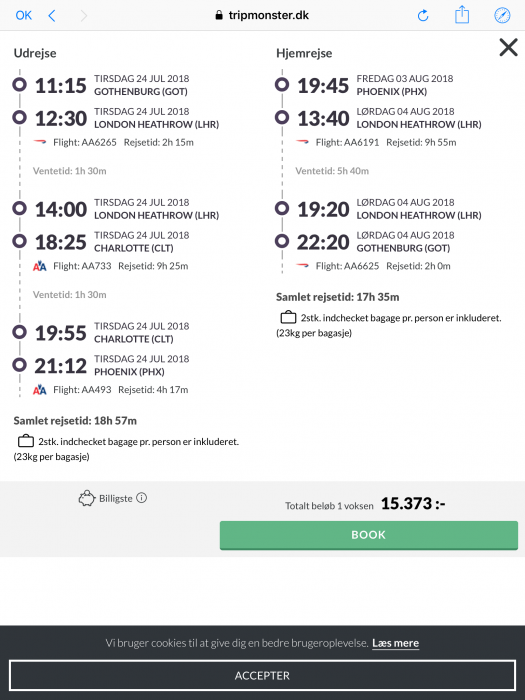The height and width of the screenshot is (700, 525).
Task: Open the share sheet icon
Action: (462, 15)
